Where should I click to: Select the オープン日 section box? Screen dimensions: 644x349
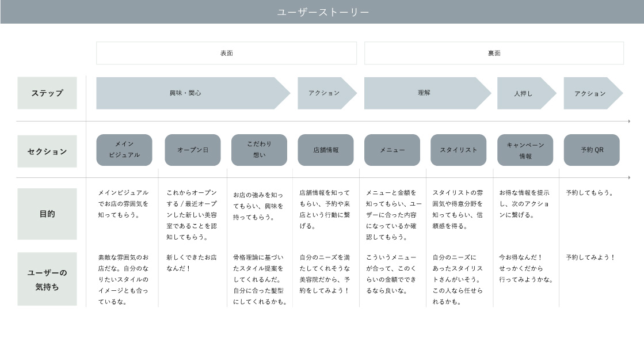(x=193, y=150)
